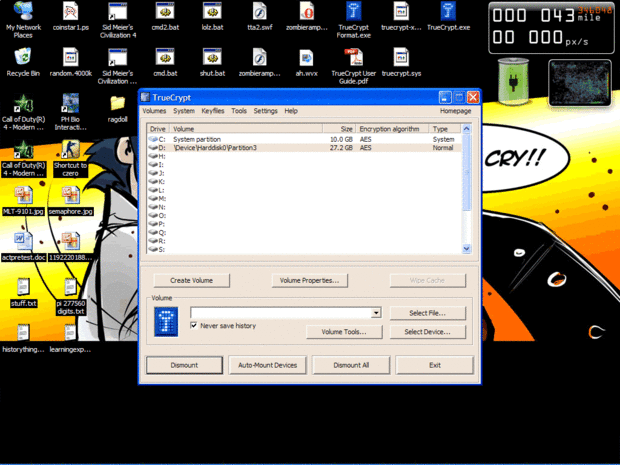Select actpretest.doc Word document icon
This screenshot has height=465, width=620.
point(23,247)
